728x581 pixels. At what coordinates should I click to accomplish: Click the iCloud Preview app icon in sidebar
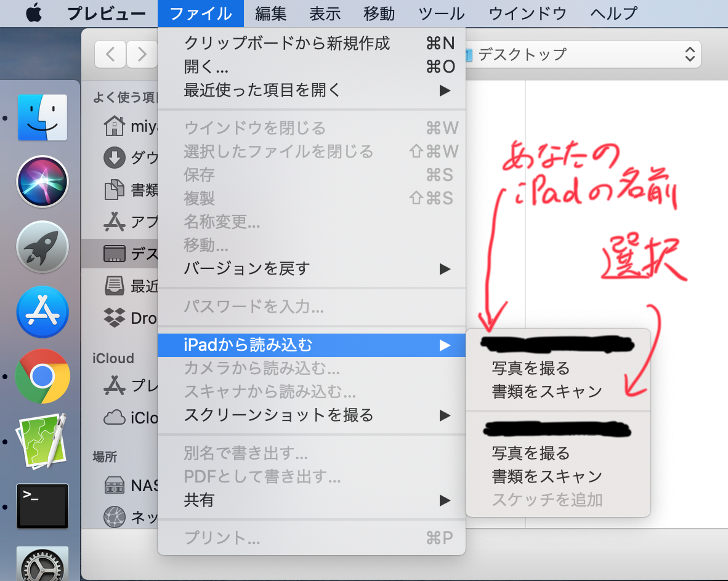(x=114, y=386)
